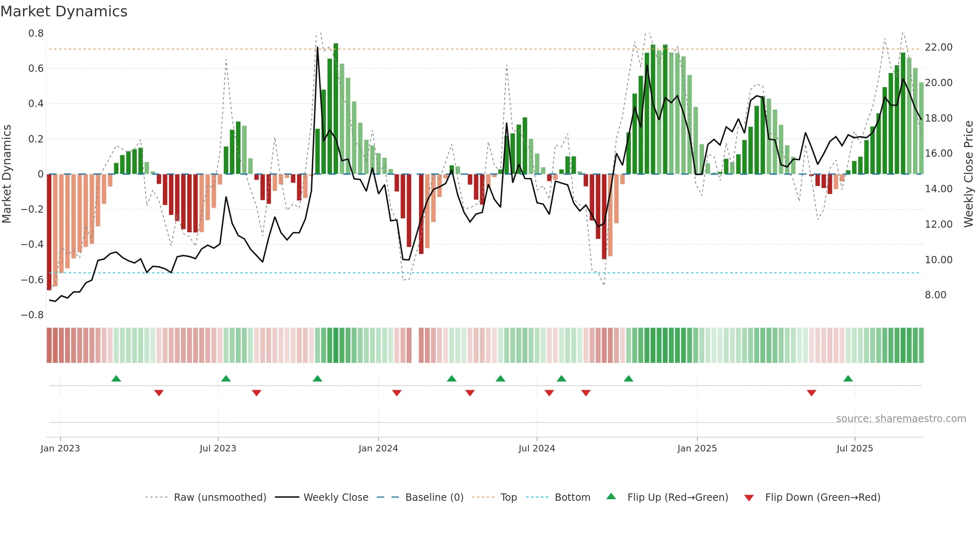Click the 'source: sharemaestro.com' credit text

coord(901,418)
